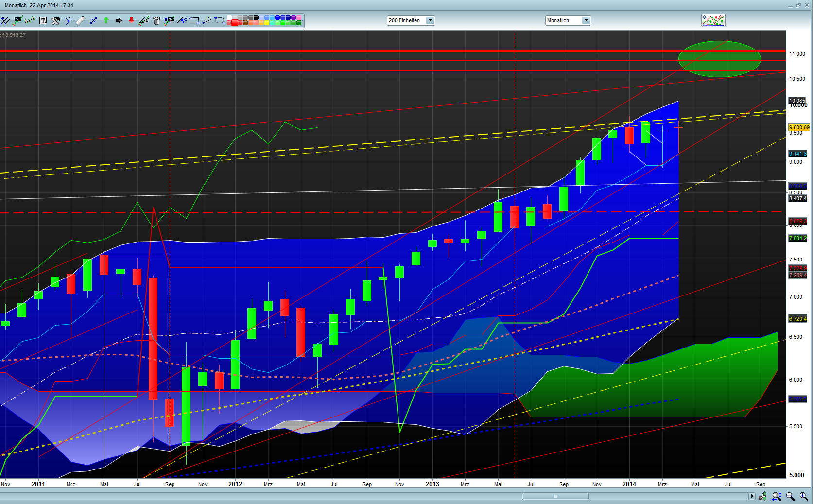Screen dimensions: 813x504
Task: Select the ray line drawing tool
Action: coord(207,20)
